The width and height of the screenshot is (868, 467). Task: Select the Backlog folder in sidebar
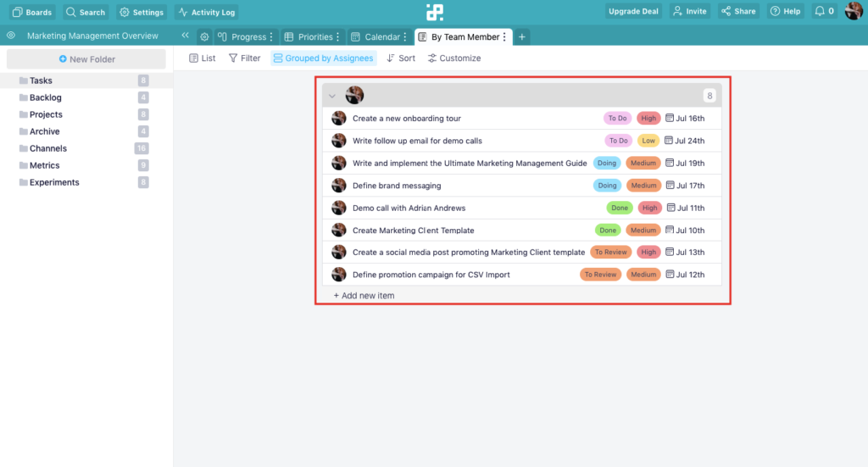point(46,97)
